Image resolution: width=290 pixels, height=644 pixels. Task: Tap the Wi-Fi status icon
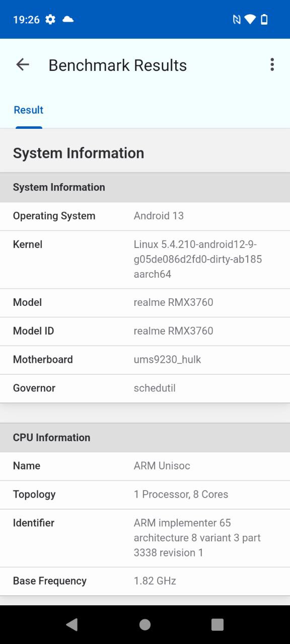(250, 19)
